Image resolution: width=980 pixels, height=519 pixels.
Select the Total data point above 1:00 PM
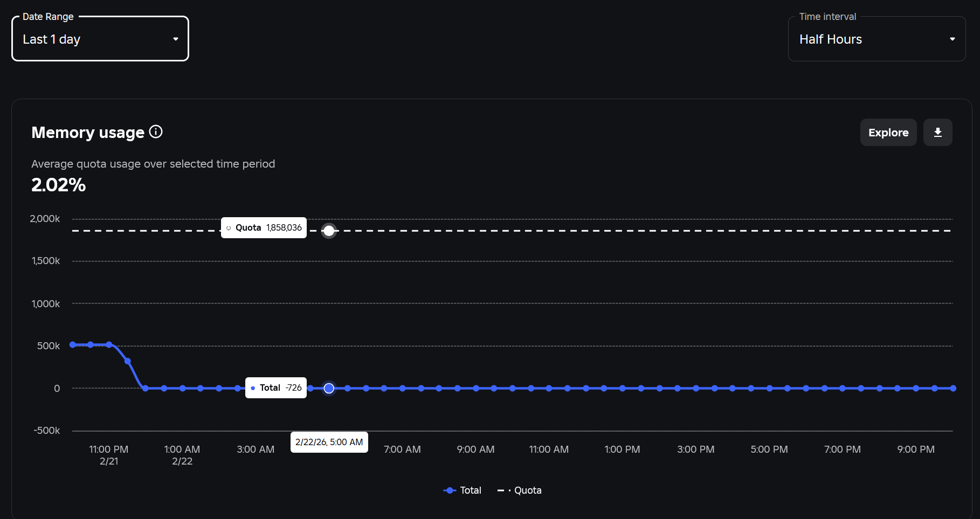(622, 388)
